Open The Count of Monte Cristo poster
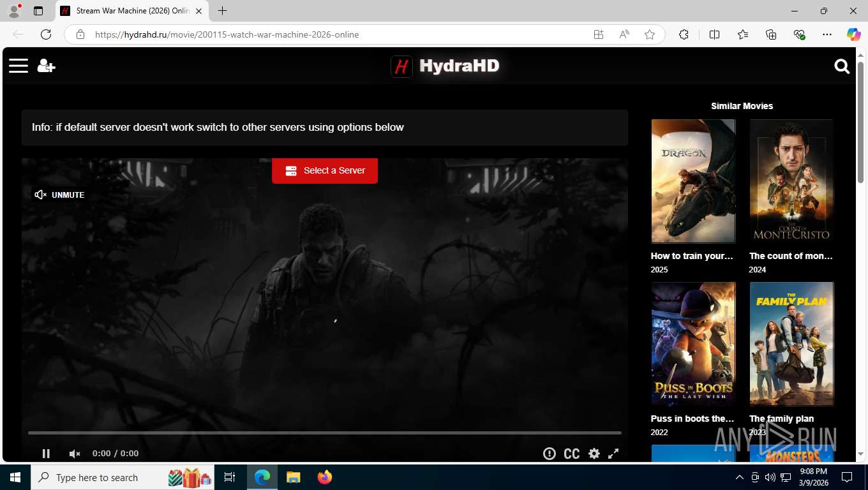This screenshot has width=868, height=490. [x=791, y=181]
